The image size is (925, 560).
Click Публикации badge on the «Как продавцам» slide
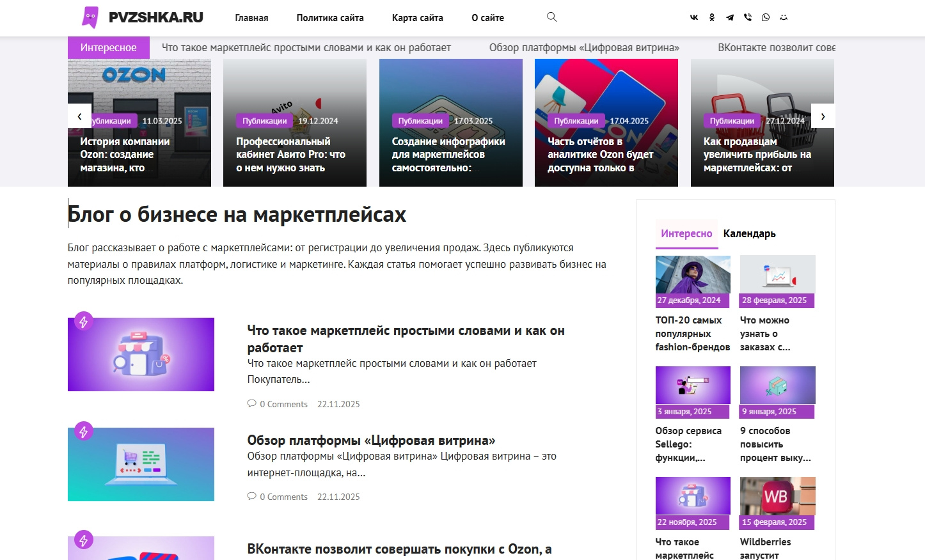click(x=732, y=121)
